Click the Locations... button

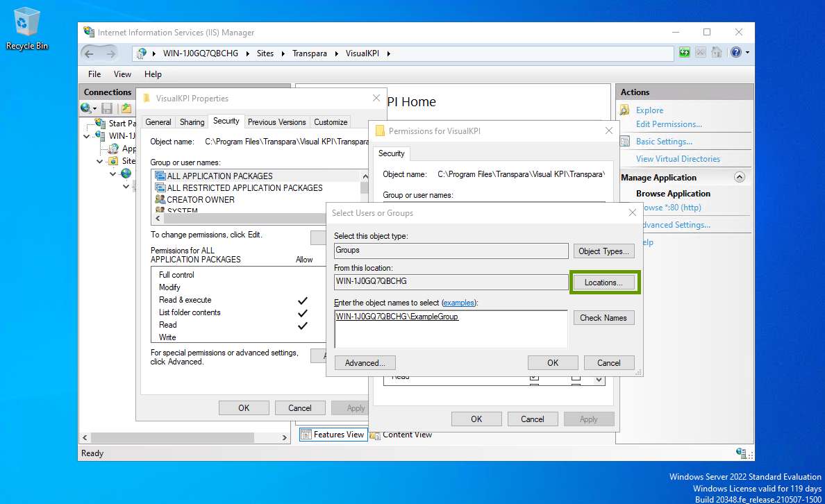pos(603,283)
